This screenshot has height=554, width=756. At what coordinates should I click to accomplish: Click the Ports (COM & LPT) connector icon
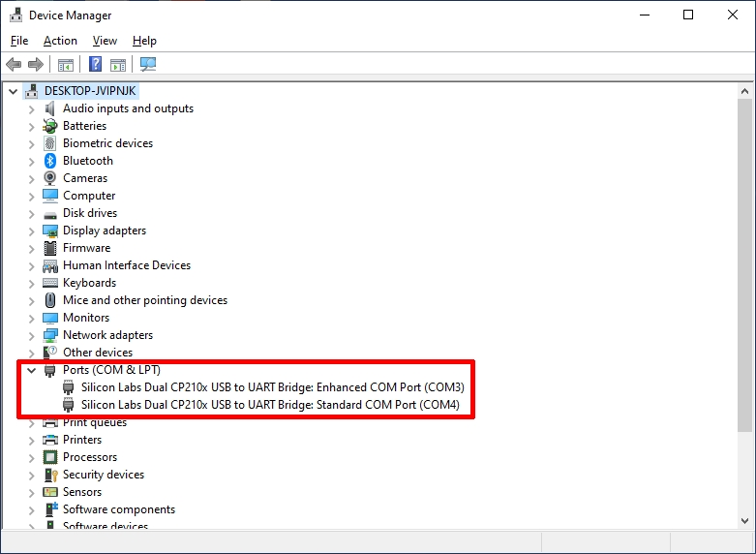click(x=49, y=371)
